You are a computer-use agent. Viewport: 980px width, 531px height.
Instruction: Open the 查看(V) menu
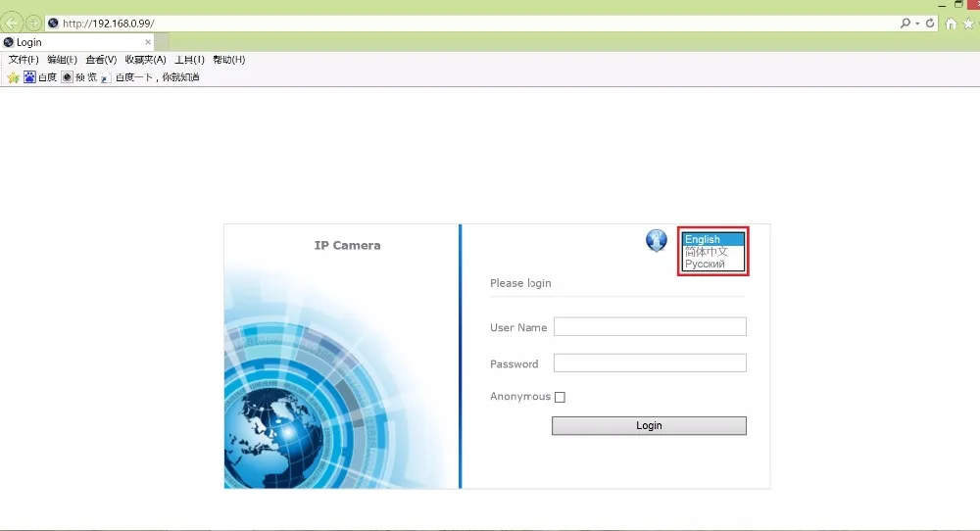(101, 60)
